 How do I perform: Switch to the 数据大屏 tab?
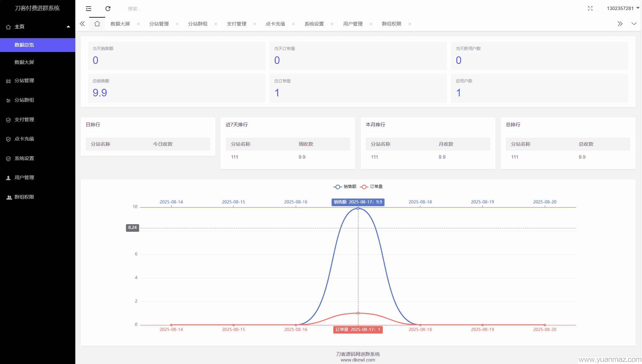(120, 24)
